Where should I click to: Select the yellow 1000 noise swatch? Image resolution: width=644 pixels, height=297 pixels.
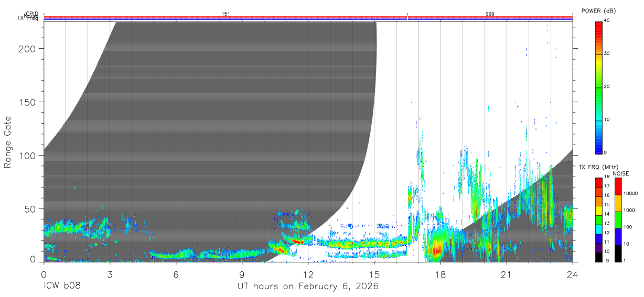[x=618, y=204]
